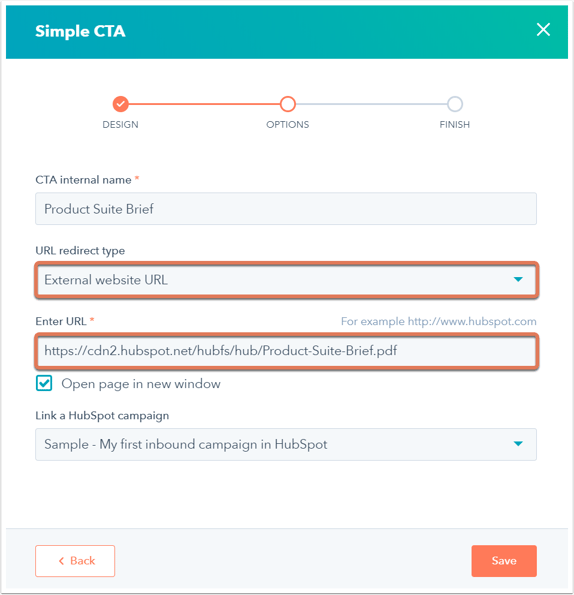
Task: Click the URL redirect type dropdown arrow
Action: point(518,280)
